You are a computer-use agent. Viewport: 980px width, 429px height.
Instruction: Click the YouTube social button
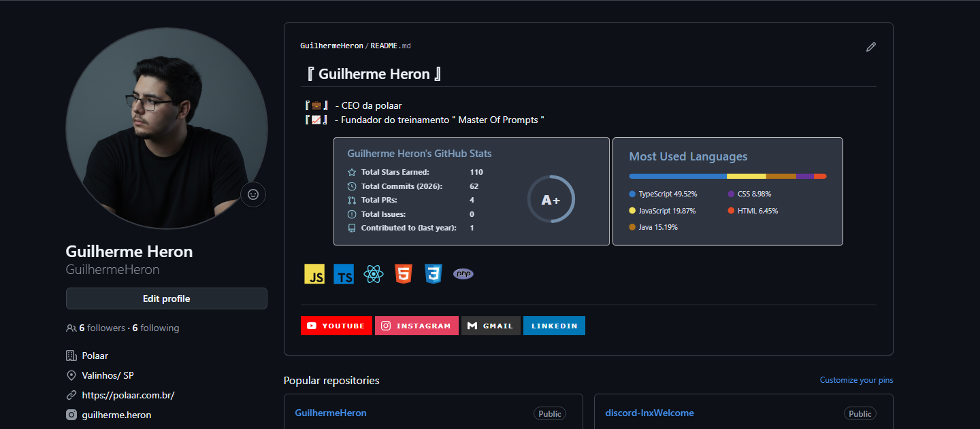click(336, 326)
